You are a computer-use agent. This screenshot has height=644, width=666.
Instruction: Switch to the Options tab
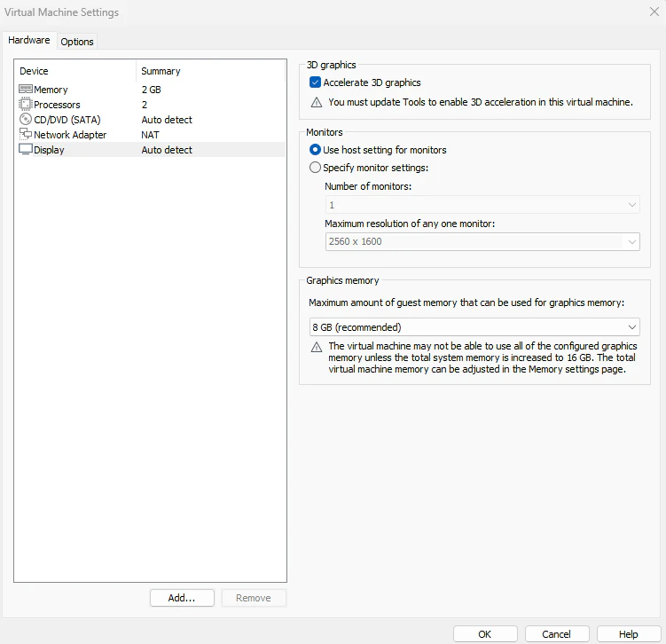(x=77, y=42)
